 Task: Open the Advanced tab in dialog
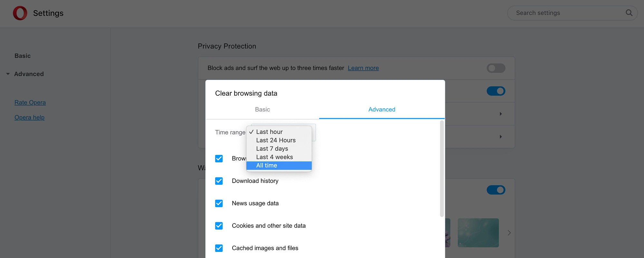tap(382, 110)
